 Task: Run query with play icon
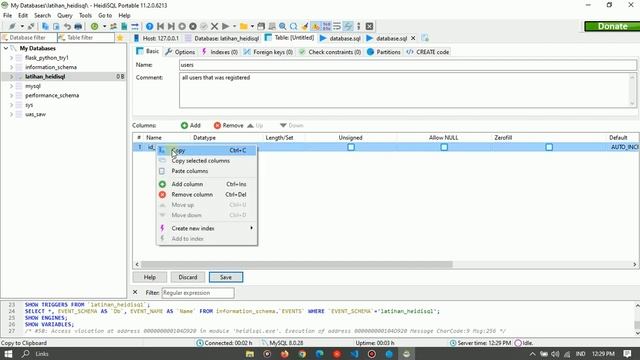coord(225,26)
